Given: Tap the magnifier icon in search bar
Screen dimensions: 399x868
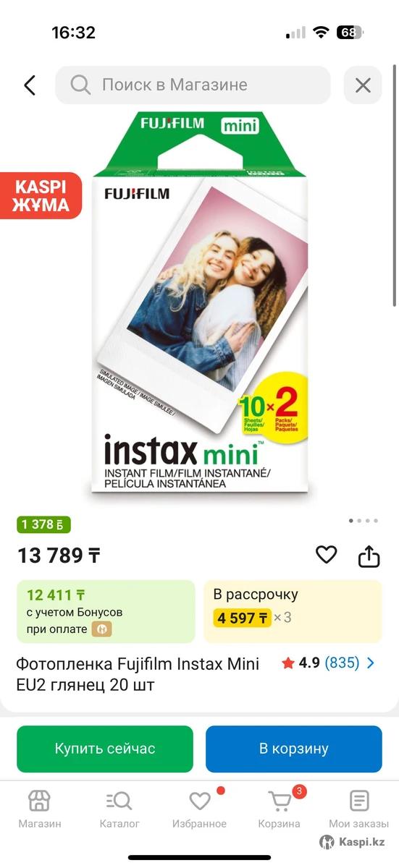Looking at the screenshot, I should (80, 85).
